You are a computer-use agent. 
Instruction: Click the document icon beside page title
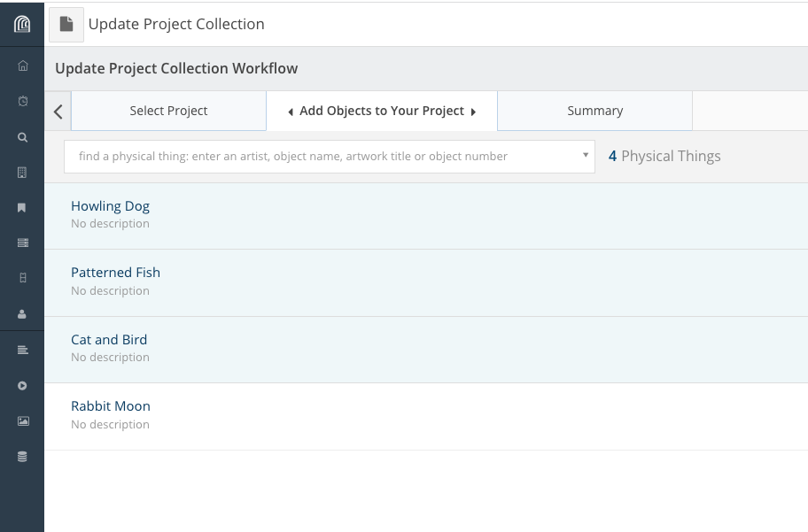tap(66, 24)
